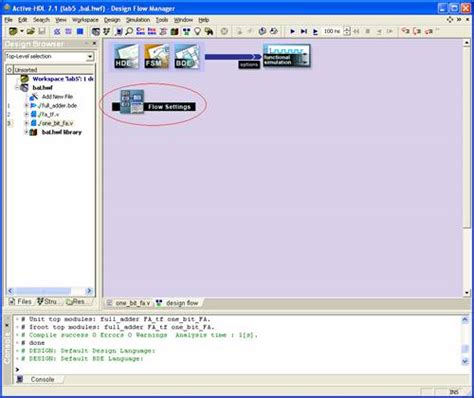
Task: Click the HDE editor flow icon
Action: 126,57
